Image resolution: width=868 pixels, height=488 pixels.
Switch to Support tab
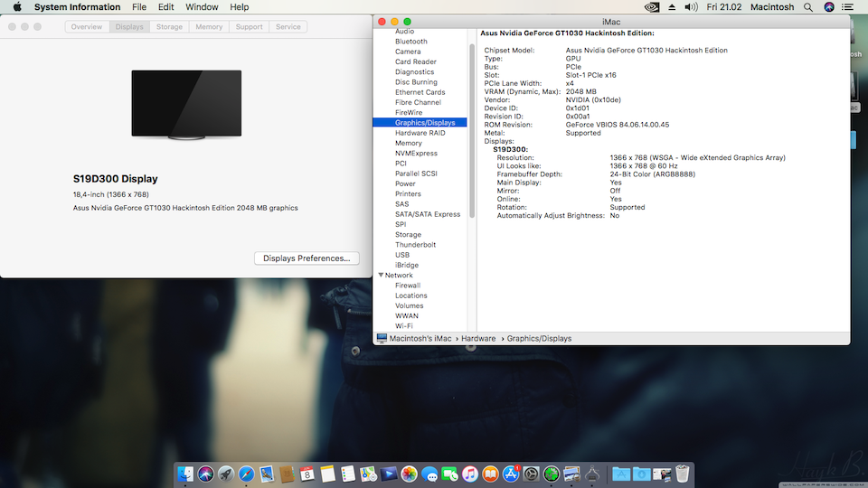(x=250, y=26)
